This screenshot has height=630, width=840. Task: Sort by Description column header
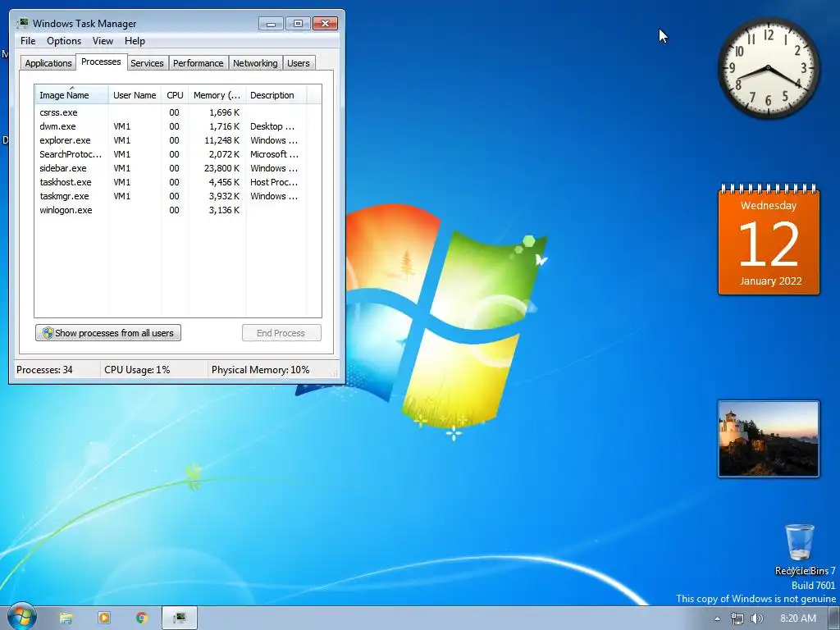[276, 95]
